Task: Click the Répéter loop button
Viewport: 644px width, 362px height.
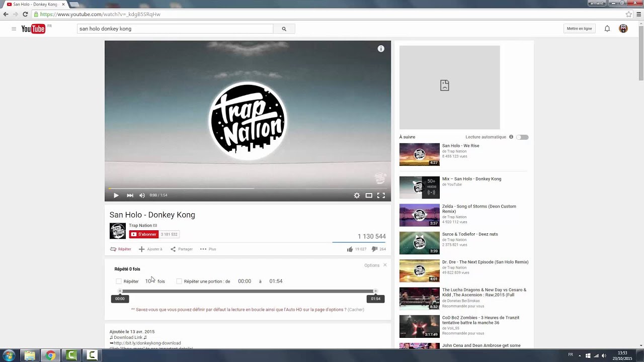Action: (x=121, y=249)
